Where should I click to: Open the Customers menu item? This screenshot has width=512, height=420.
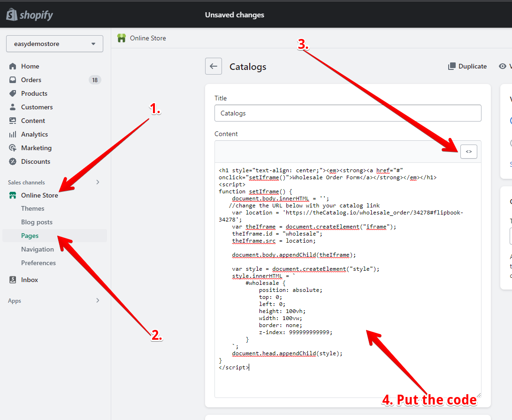coord(37,107)
